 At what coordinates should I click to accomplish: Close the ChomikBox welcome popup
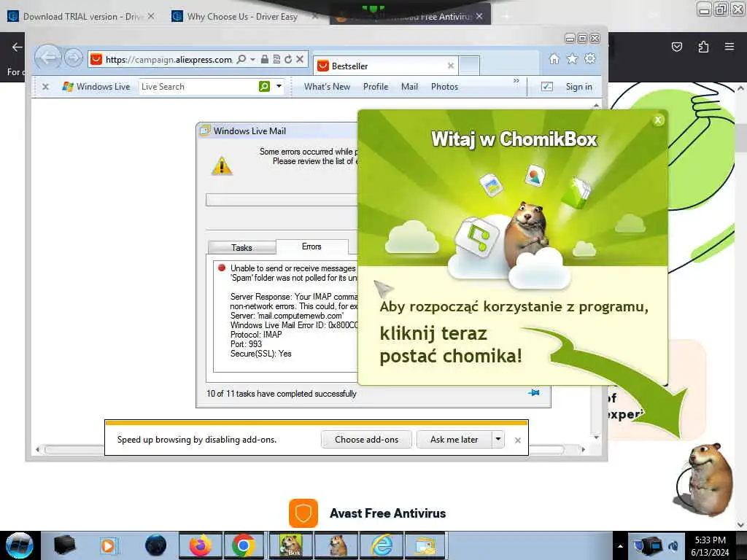coord(658,120)
